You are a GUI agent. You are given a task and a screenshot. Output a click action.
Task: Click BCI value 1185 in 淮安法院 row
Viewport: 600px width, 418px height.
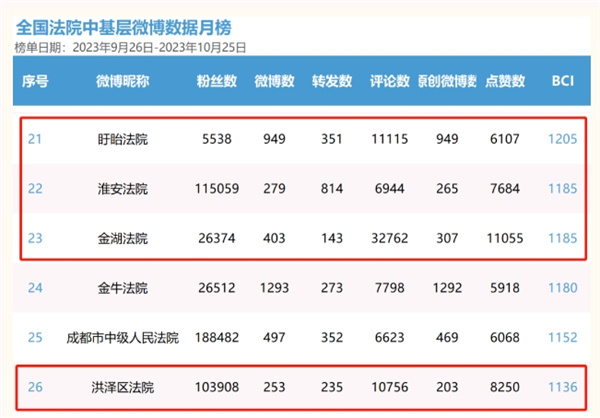562,188
